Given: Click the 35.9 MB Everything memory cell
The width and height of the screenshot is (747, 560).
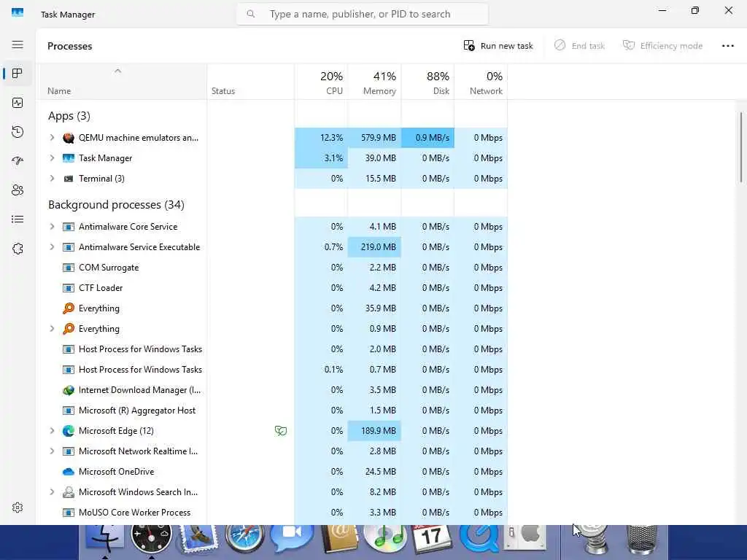Looking at the screenshot, I should [x=374, y=308].
